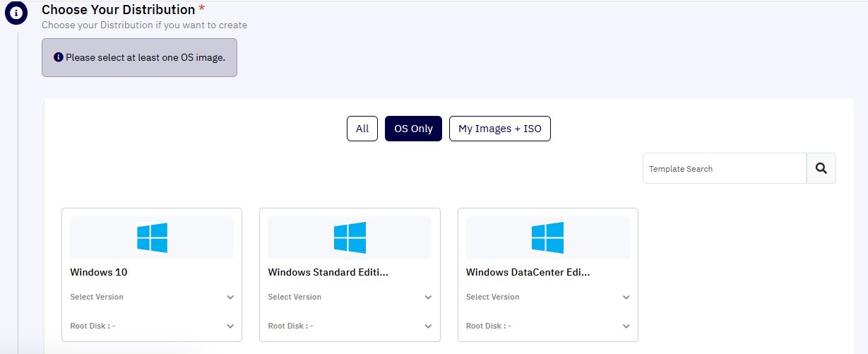Click the Windows 10 card title
Screen dimensions: 868x354
tap(99, 272)
